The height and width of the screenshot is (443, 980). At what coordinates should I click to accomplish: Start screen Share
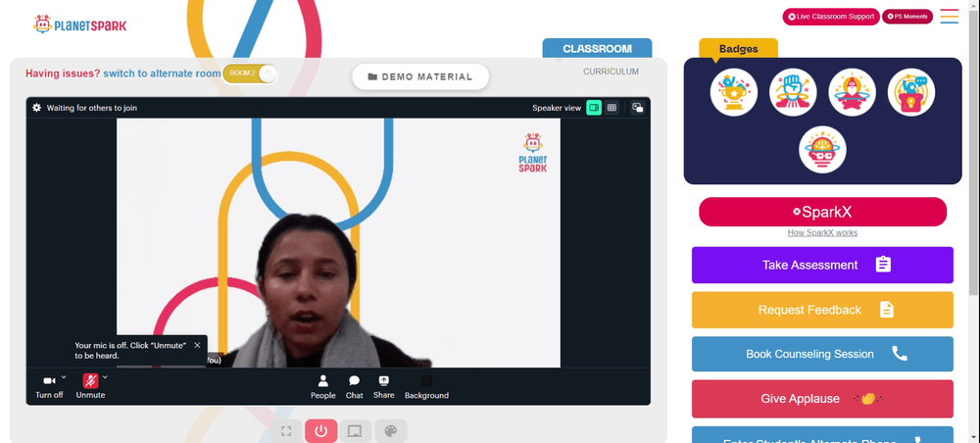(384, 387)
